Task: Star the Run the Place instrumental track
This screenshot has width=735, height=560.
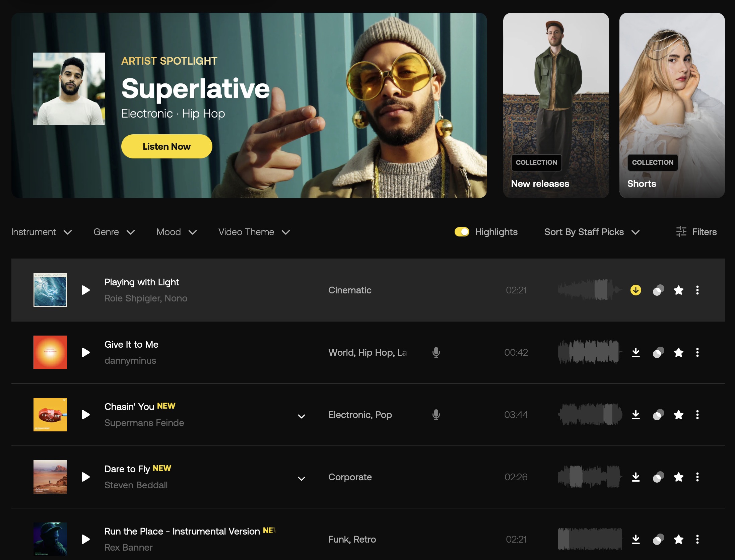Action: pos(678,539)
